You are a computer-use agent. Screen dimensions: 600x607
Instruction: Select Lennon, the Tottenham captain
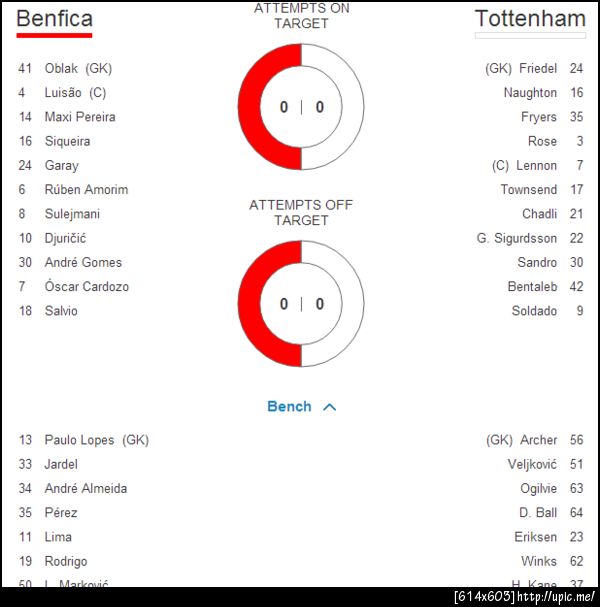point(524,165)
